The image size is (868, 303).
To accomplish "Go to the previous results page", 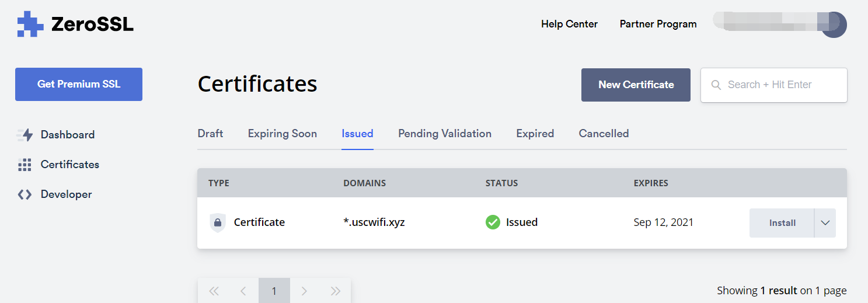I will coord(243,291).
